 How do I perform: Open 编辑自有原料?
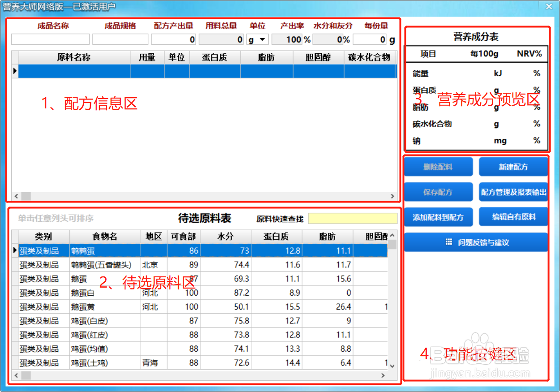tap(513, 217)
